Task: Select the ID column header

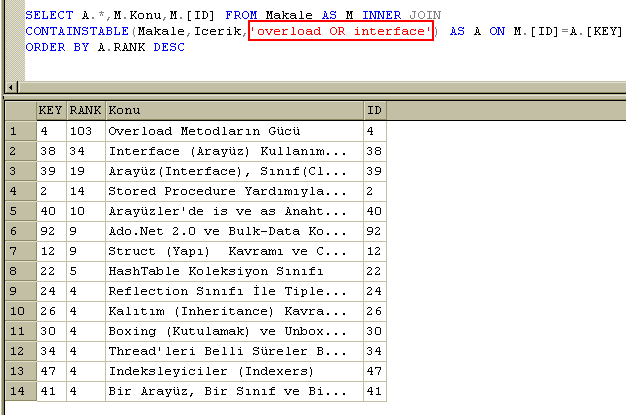Action: point(374,109)
